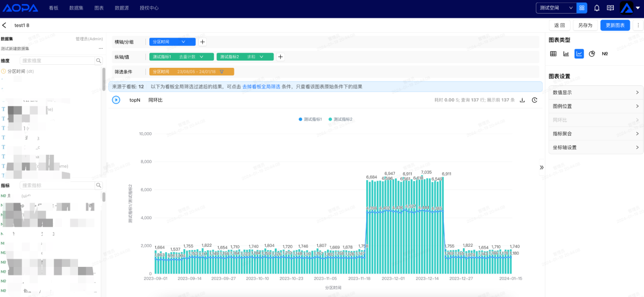
Task: Open the workspace grid switcher icon
Action: pos(582,8)
